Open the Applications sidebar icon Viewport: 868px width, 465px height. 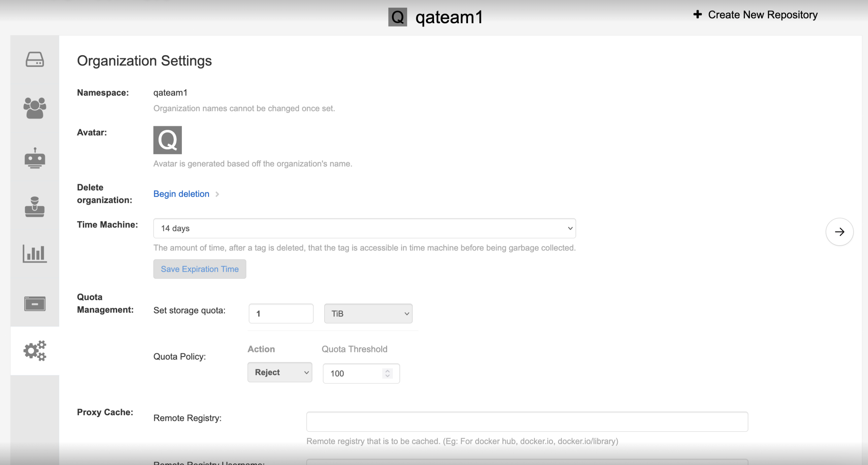(35, 304)
